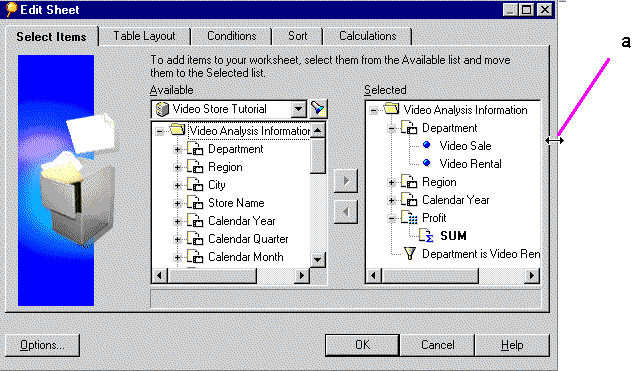The image size is (635, 371).
Task: Expand Store Name in the Available tree
Action: (177, 203)
